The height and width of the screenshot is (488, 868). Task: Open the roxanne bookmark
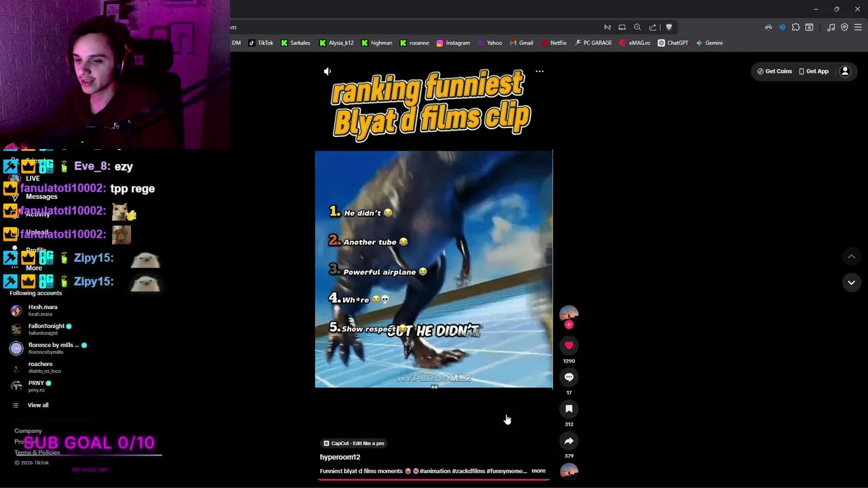[x=414, y=43]
